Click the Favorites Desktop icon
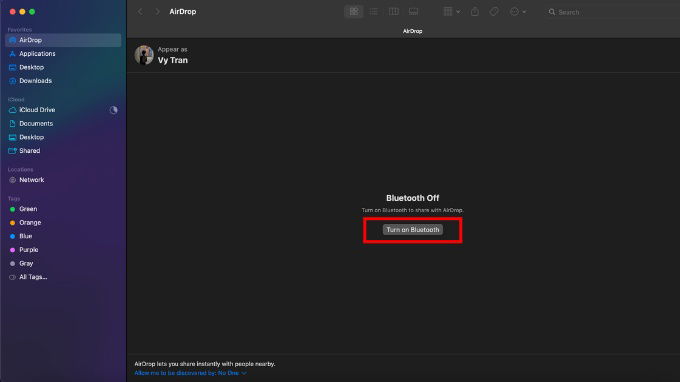This screenshot has height=382, width=680. [13, 68]
